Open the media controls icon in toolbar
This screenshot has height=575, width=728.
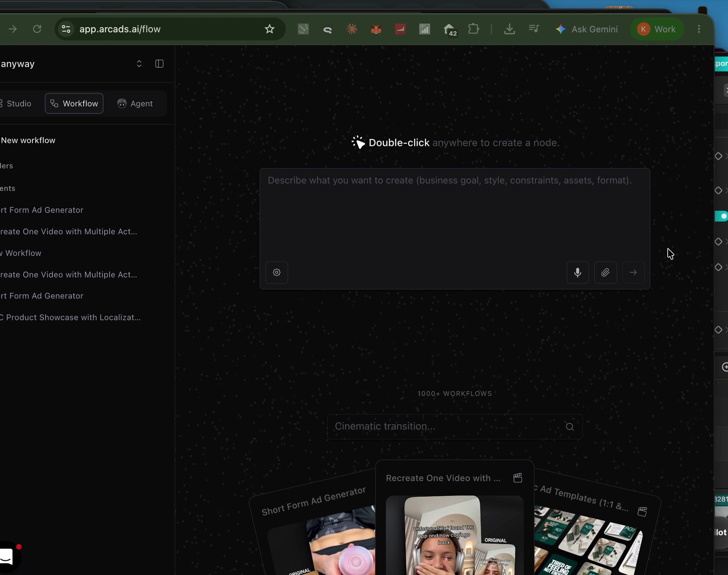click(534, 29)
